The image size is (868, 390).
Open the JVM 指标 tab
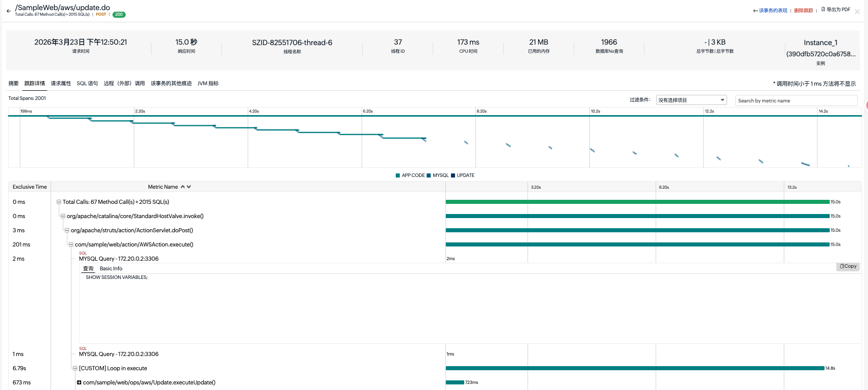(208, 84)
